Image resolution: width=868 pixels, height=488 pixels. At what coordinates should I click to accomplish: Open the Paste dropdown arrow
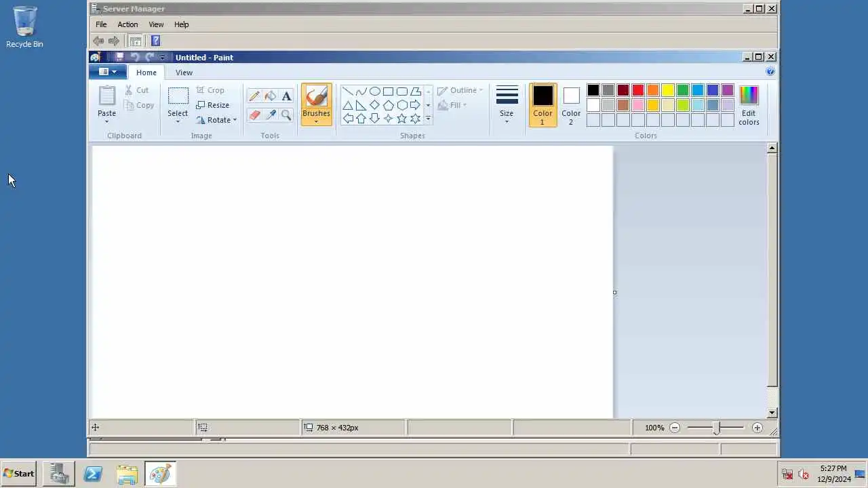pyautogui.click(x=106, y=122)
